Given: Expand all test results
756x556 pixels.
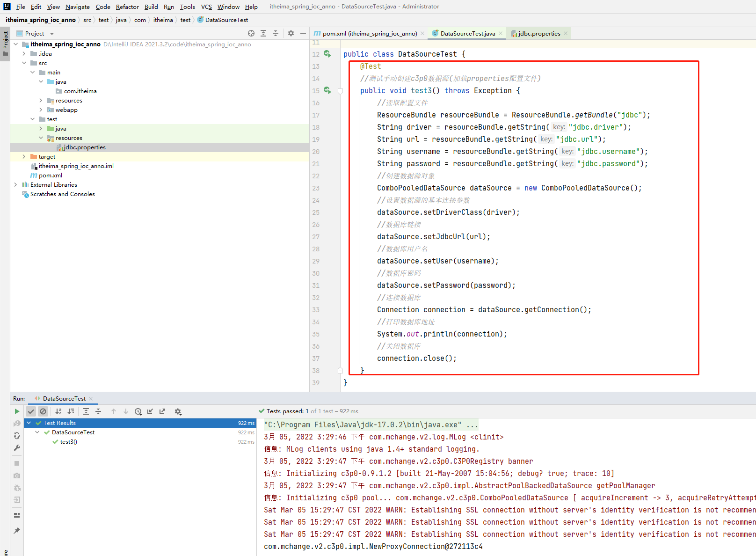Looking at the screenshot, I should click(x=86, y=411).
